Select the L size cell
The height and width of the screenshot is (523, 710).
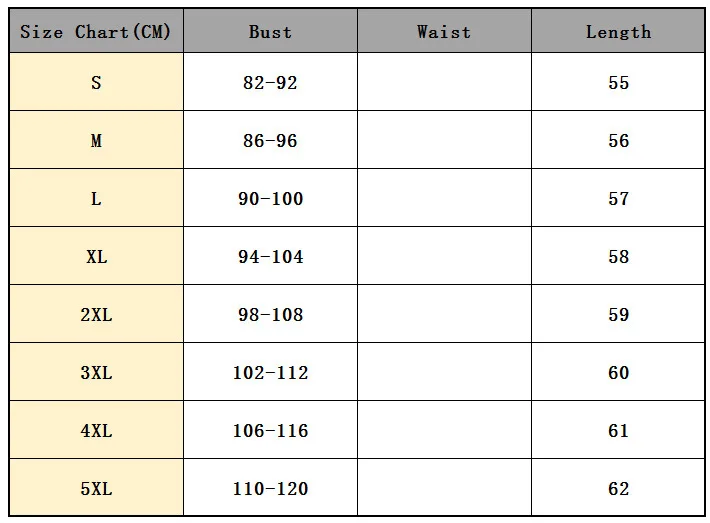(x=96, y=199)
